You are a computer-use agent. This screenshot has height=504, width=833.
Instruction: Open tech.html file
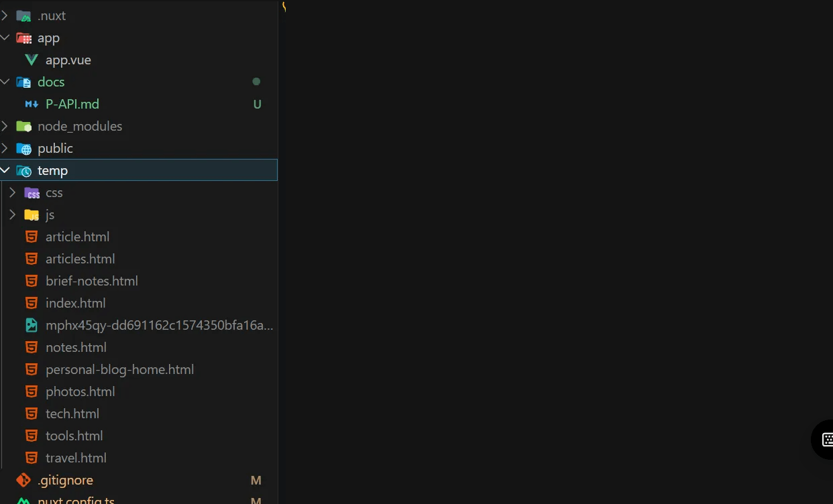72,414
